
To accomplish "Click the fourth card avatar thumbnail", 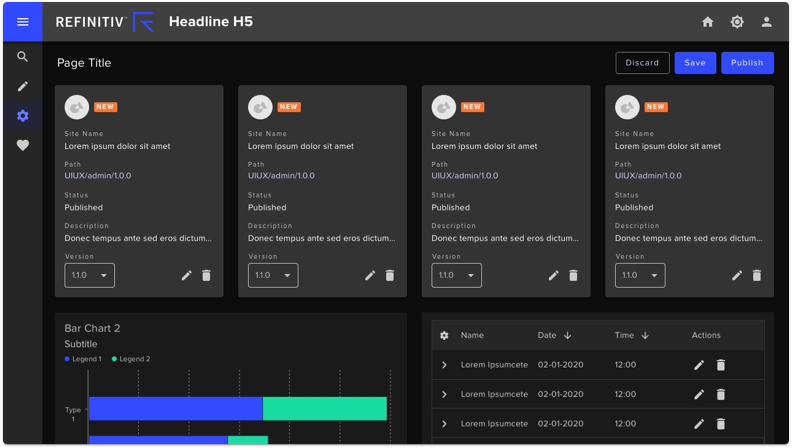I will click(627, 107).
